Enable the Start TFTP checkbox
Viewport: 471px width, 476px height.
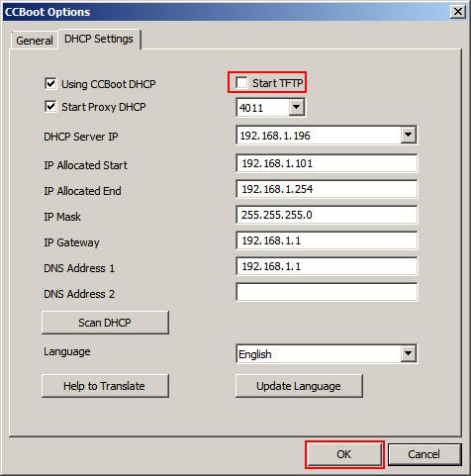(241, 82)
